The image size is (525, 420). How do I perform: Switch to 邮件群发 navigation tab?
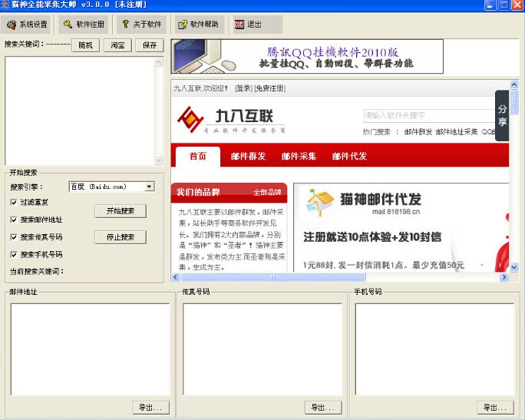tap(248, 156)
